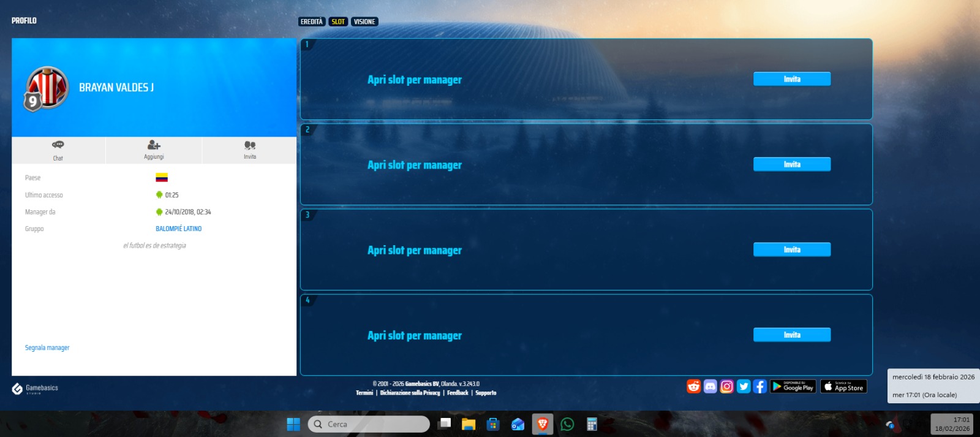Image resolution: width=980 pixels, height=437 pixels.
Task: Open the Instagram social icon
Action: (x=726, y=386)
